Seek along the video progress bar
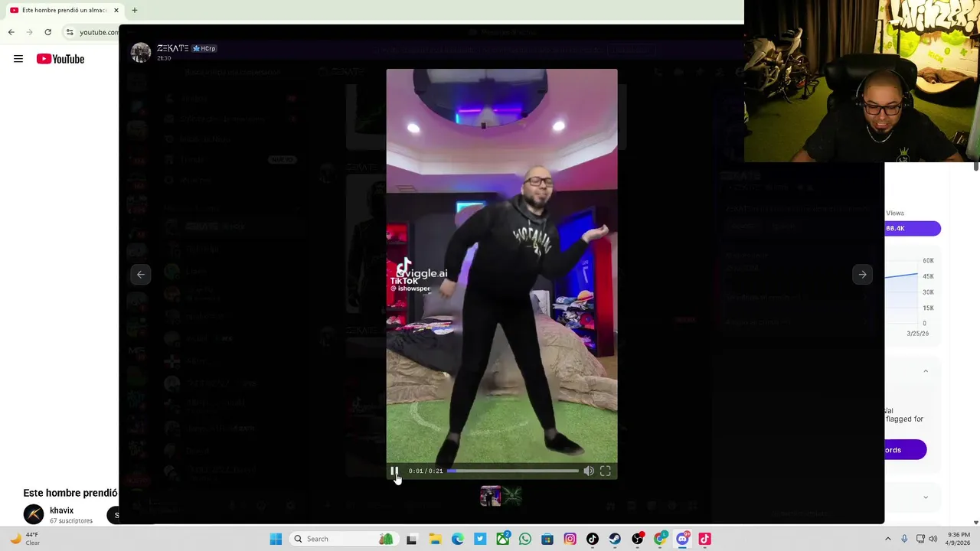980x551 pixels. [513, 471]
